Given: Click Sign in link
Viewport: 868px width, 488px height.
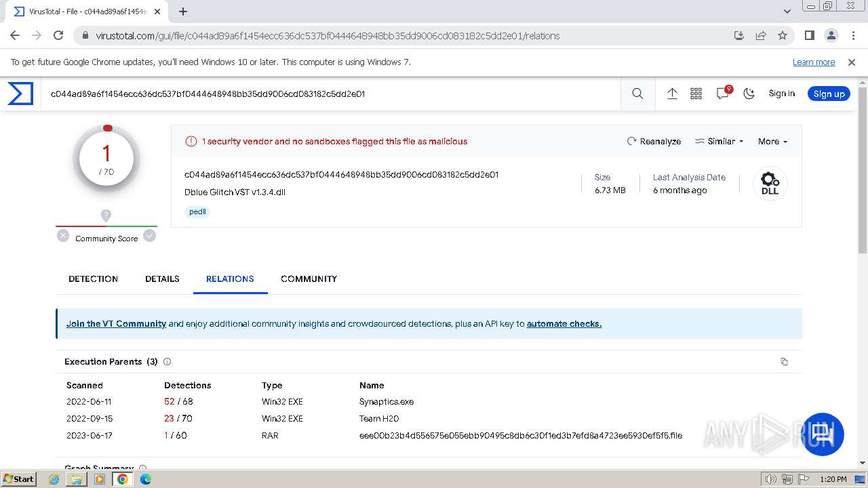Looking at the screenshot, I should tap(781, 94).
